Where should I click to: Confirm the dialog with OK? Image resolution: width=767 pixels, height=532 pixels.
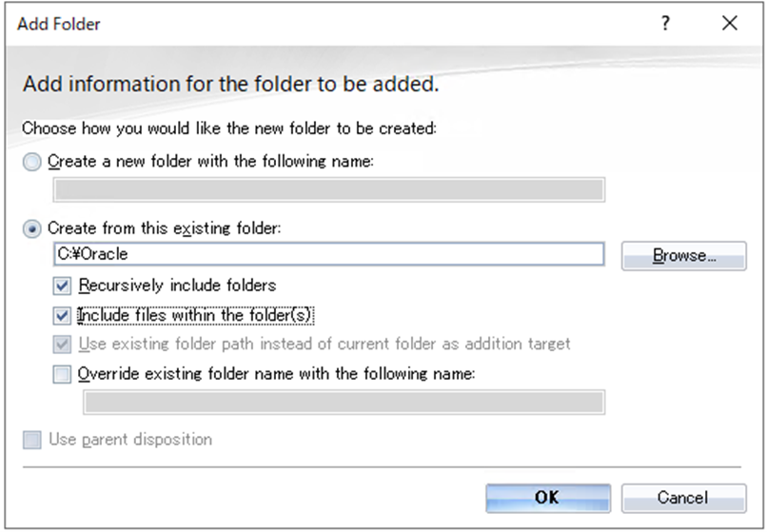point(547,497)
